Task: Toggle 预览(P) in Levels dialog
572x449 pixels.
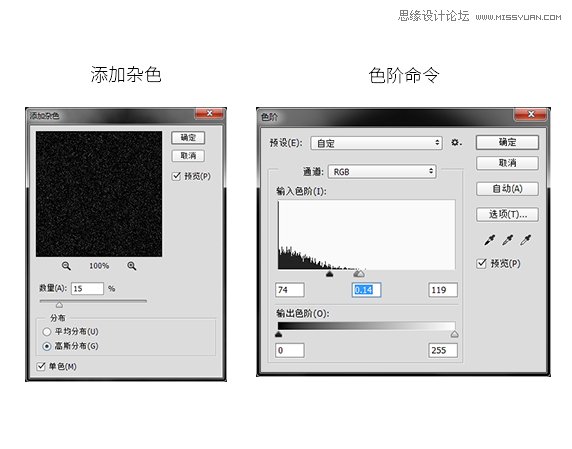Action: point(482,263)
